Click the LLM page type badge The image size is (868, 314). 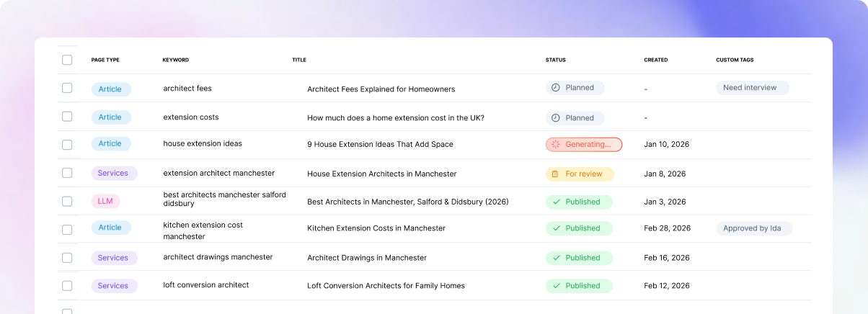point(105,202)
